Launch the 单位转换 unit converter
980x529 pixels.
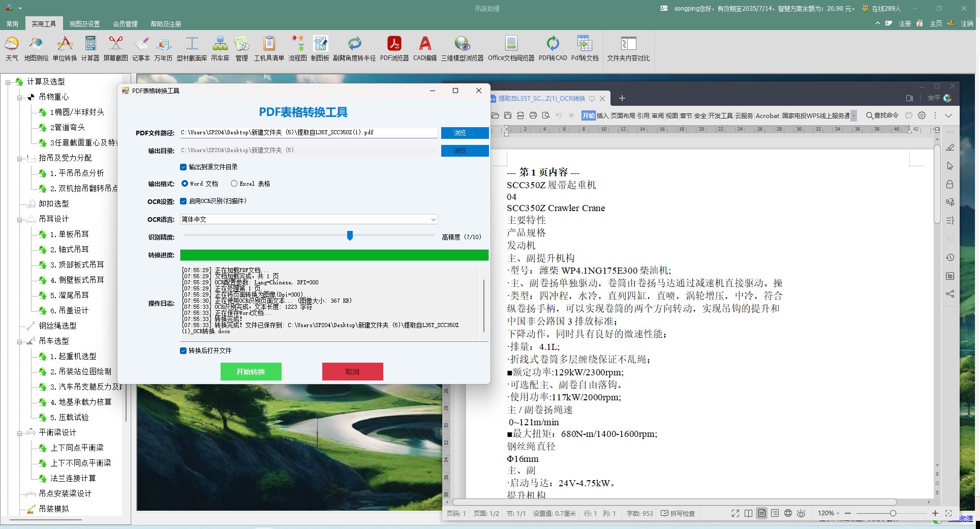(65, 49)
